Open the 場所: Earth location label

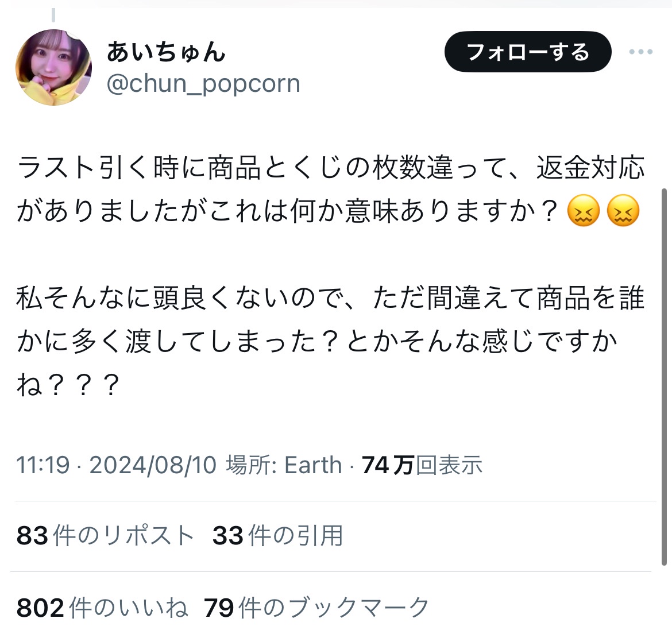(284, 465)
